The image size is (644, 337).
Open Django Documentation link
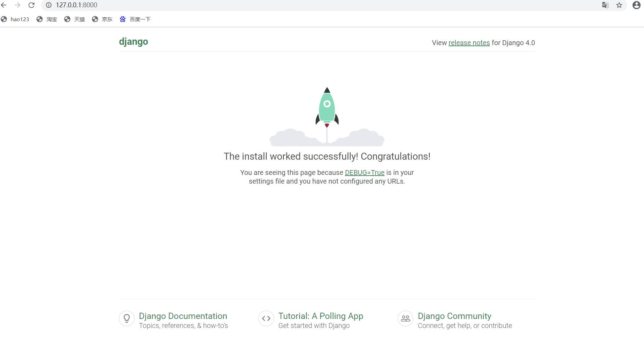tap(183, 316)
